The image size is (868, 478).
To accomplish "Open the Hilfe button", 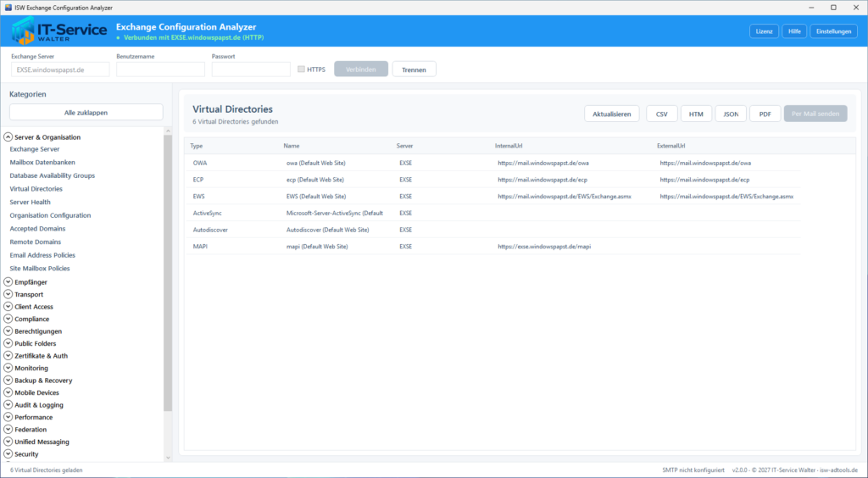I will point(794,31).
